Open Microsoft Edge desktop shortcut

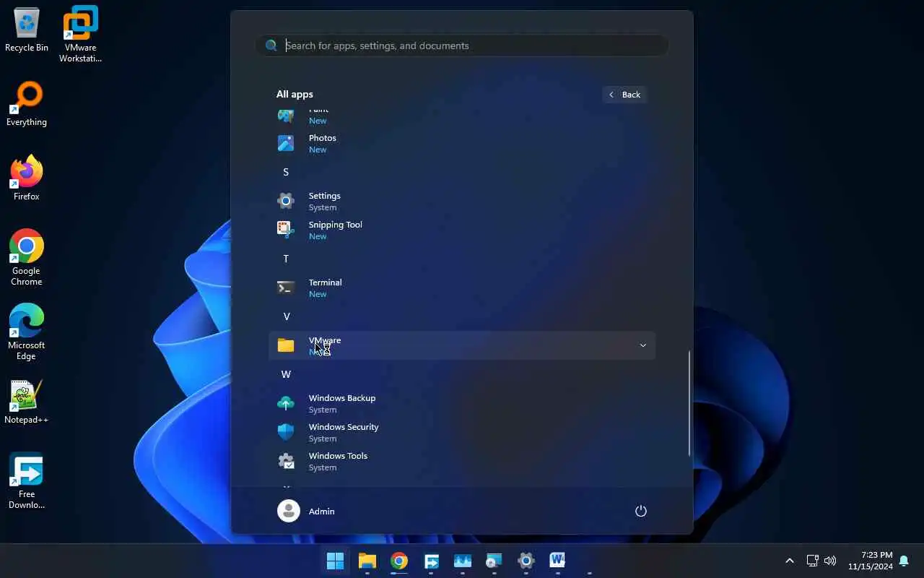pyautogui.click(x=27, y=332)
